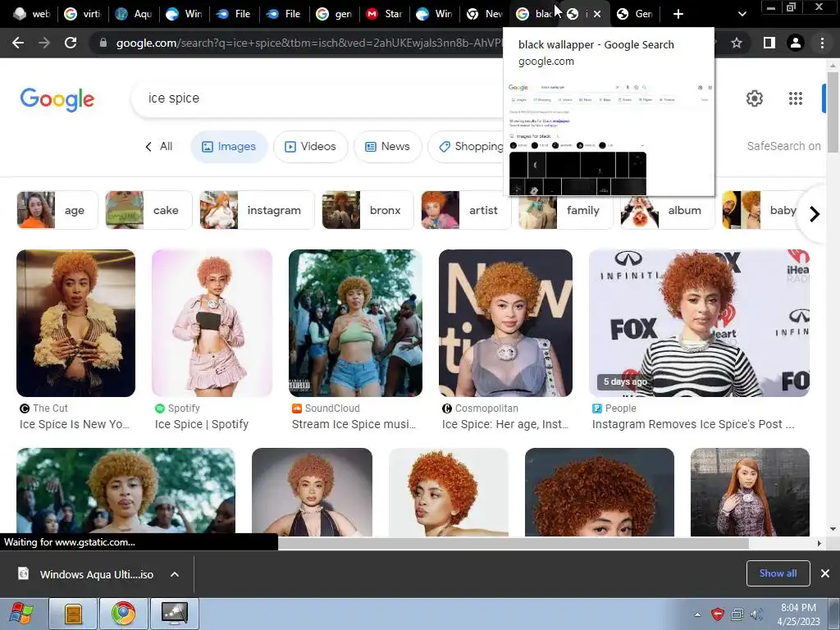Open the volume control in the tray

(x=756, y=614)
